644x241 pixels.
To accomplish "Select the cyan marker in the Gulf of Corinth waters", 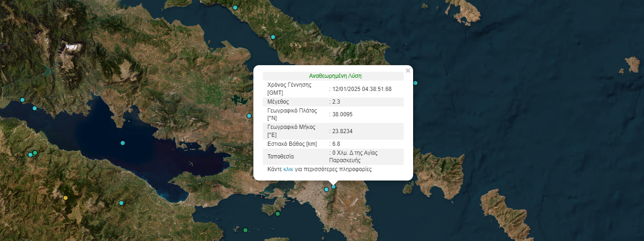I will point(123,143).
